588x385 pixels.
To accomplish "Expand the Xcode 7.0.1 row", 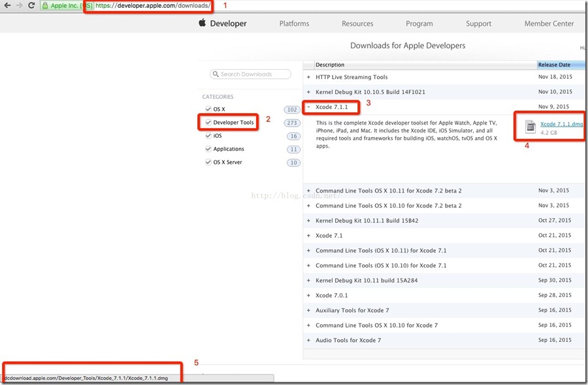I will pyautogui.click(x=308, y=296).
